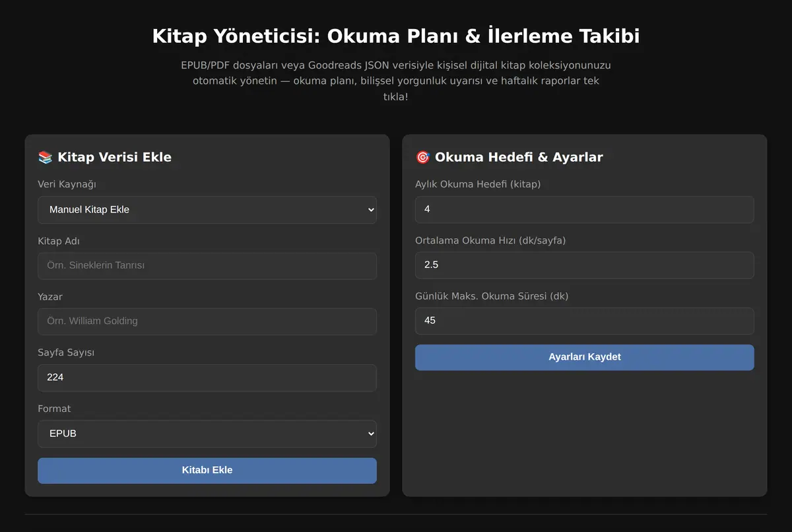Screen dimensions: 792x532
Task: Click the Yazar label
Action: click(50, 297)
